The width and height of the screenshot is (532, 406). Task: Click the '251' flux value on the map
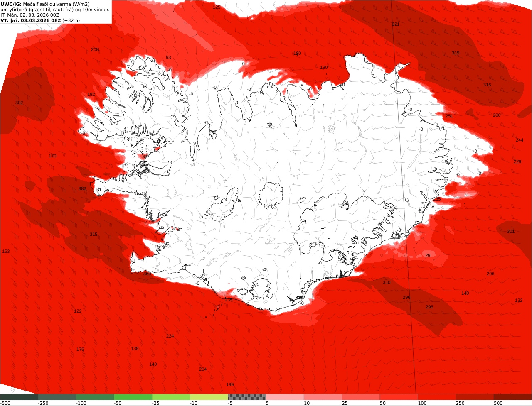coord(449,116)
